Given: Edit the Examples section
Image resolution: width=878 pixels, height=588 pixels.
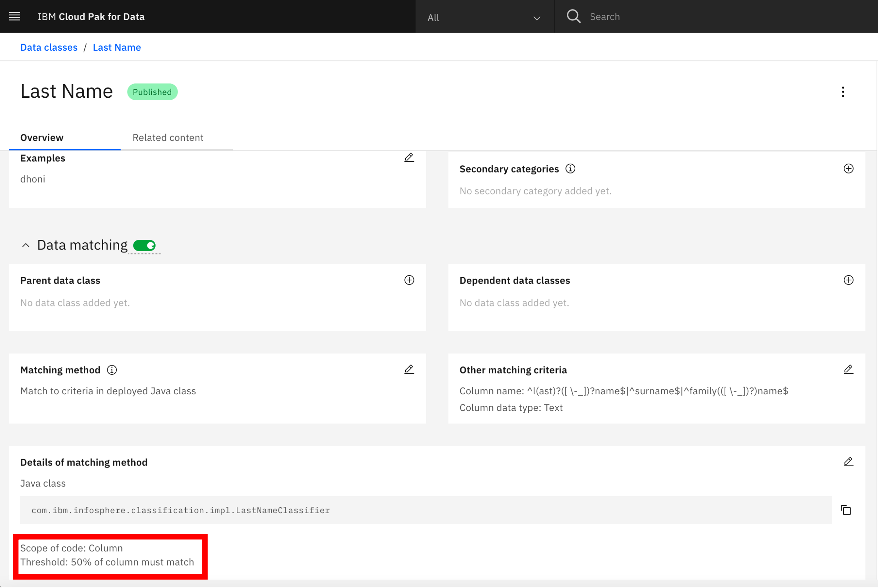Looking at the screenshot, I should click(409, 157).
